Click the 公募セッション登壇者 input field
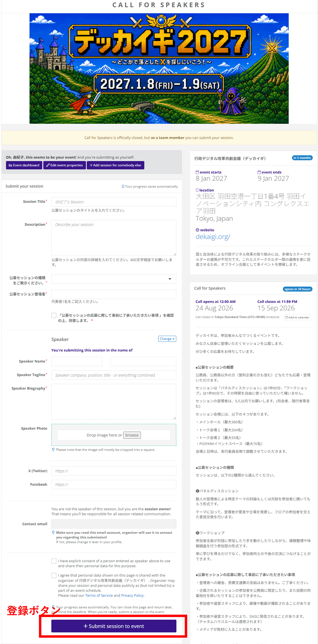The image size is (318, 644). (x=114, y=294)
